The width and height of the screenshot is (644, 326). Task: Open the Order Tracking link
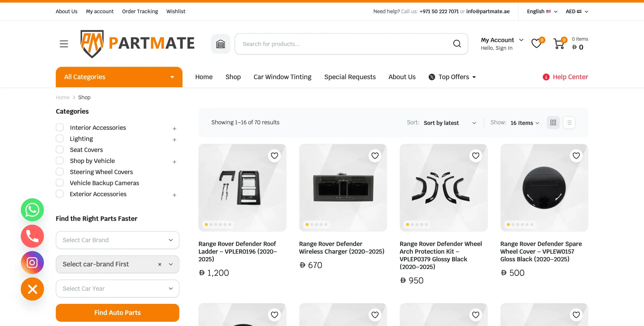(140, 11)
